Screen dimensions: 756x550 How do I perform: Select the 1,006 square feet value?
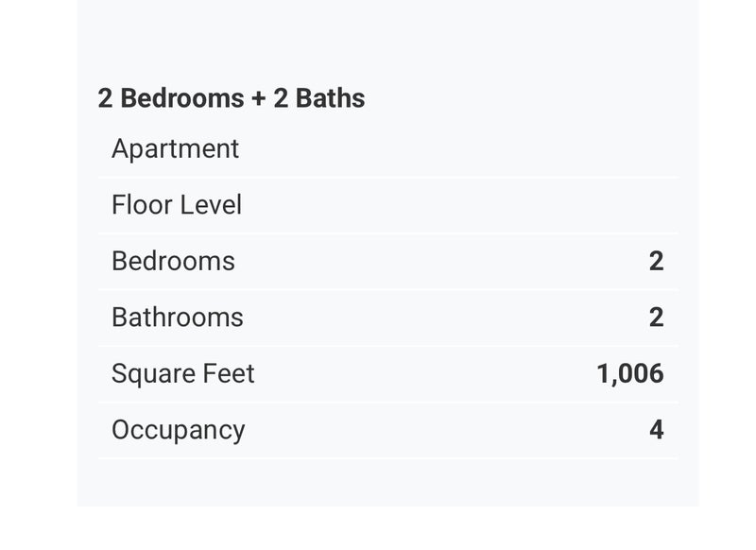[630, 373]
